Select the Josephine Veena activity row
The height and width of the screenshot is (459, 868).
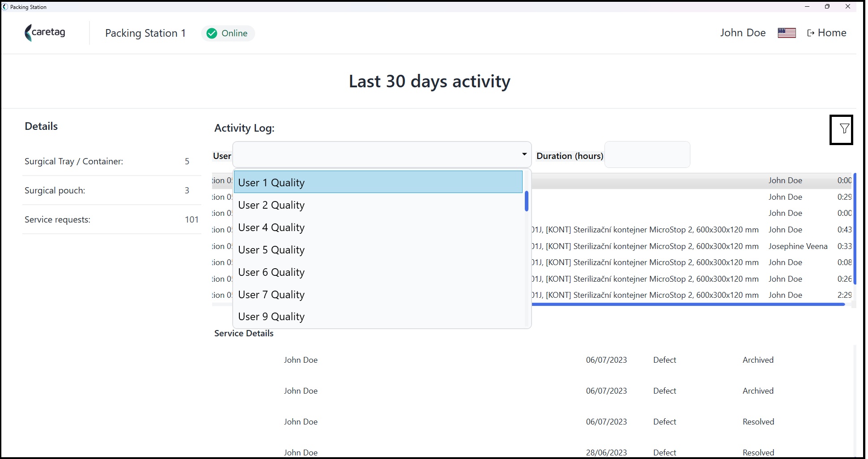coord(532,246)
